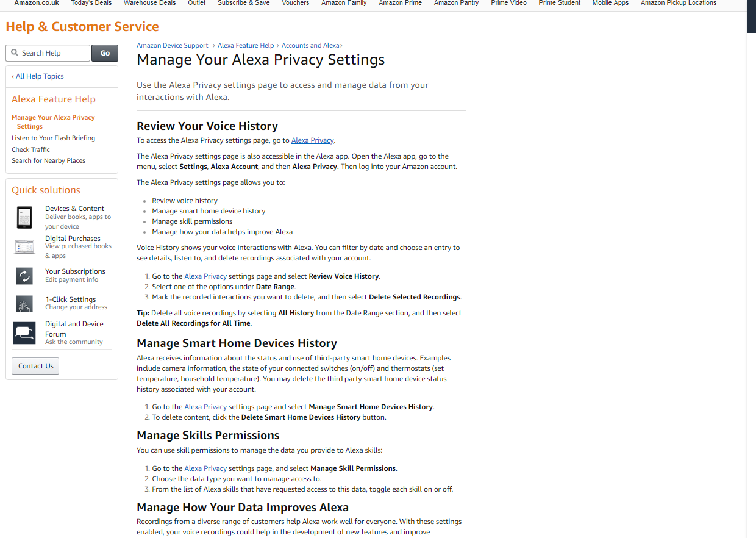Open Prime Video in the top menu
This screenshot has width=756, height=538.
[508, 3]
